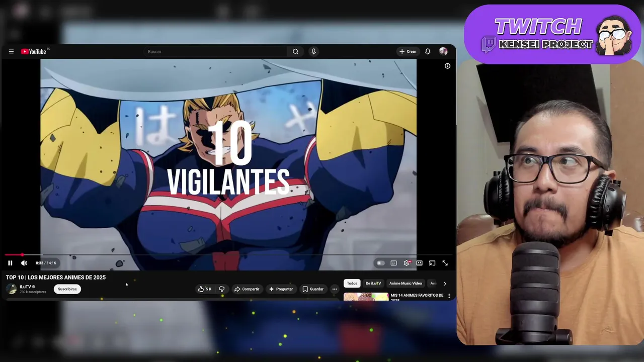644x362 pixels.
Task: Open the YouTube hamburger guide menu
Action: coord(11,51)
